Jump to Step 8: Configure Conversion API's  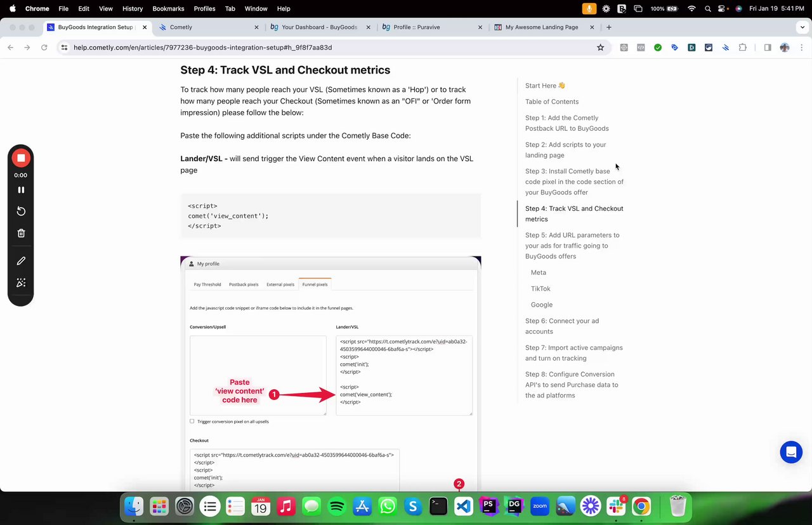pyautogui.click(x=572, y=385)
